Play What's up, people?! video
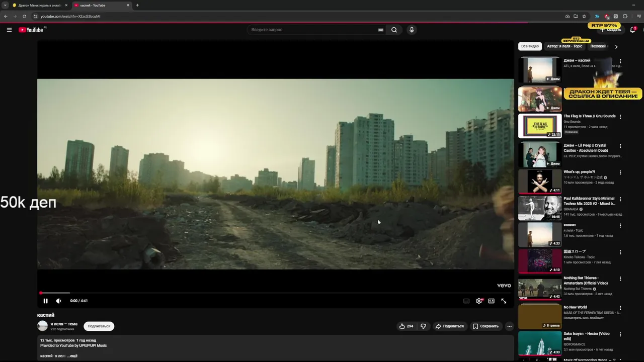 [x=540, y=182]
